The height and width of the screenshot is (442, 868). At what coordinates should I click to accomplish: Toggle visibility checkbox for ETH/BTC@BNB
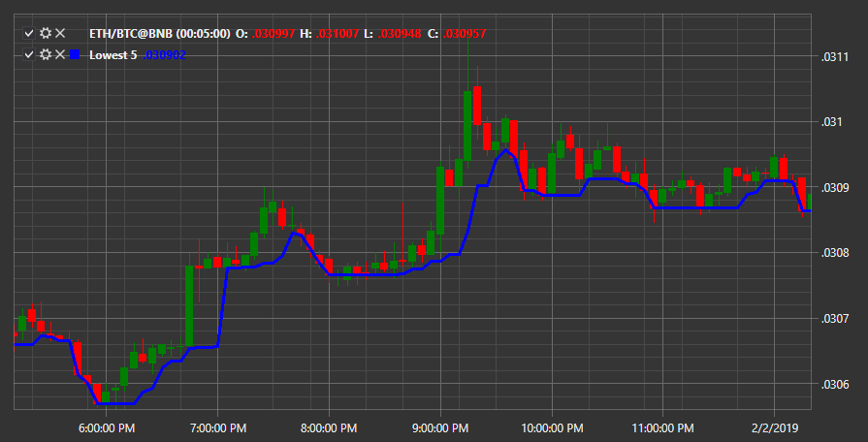click(29, 34)
